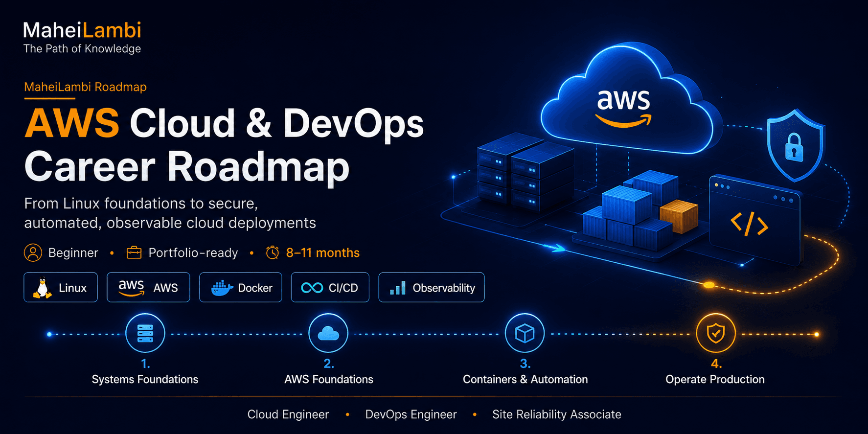The image size is (868, 434).
Task: Select the Systems Foundations server stack icon
Action: click(x=145, y=333)
